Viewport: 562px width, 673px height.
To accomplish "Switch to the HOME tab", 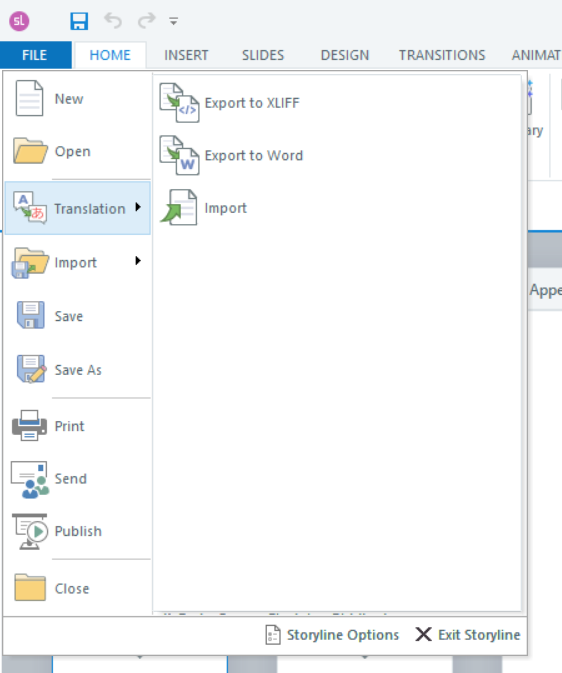I will click(110, 55).
